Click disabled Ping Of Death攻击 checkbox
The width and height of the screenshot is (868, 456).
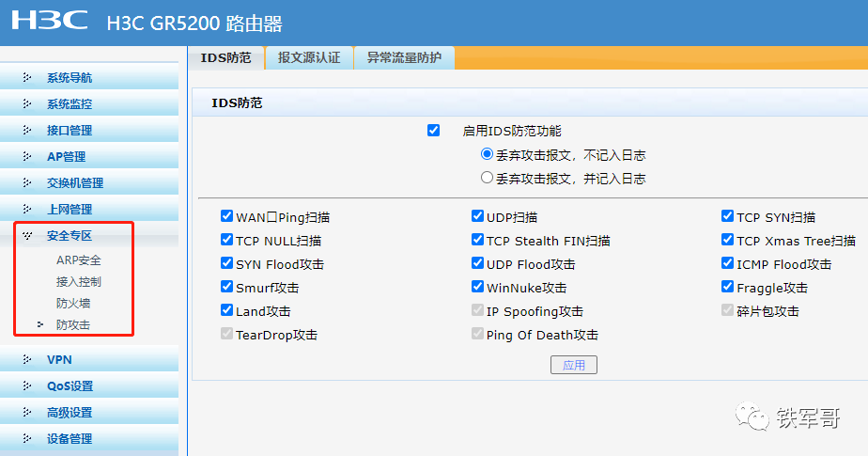(477, 334)
